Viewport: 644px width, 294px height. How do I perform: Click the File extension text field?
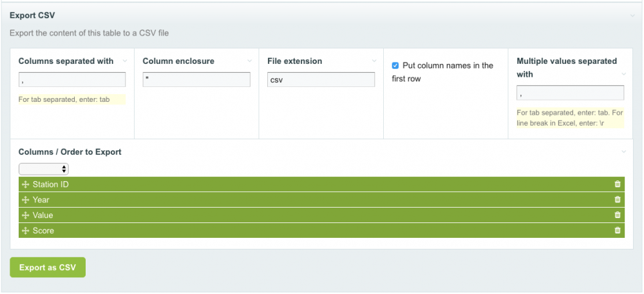[x=321, y=80]
